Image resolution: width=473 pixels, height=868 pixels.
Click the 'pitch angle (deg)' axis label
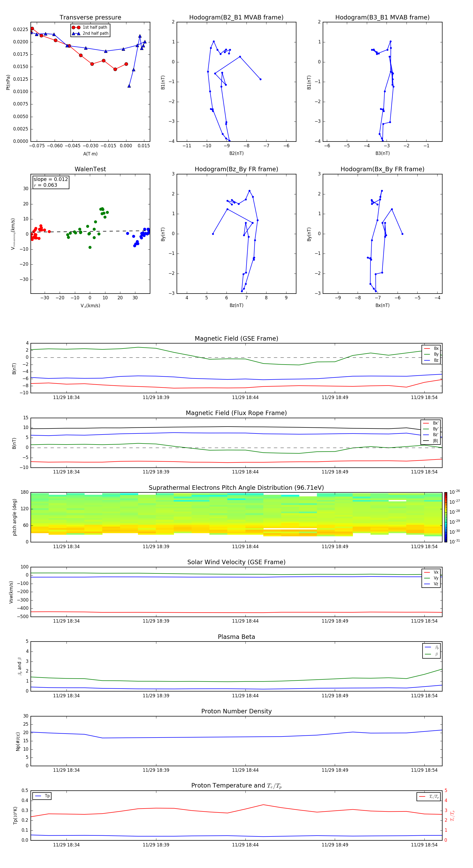click(14, 517)
